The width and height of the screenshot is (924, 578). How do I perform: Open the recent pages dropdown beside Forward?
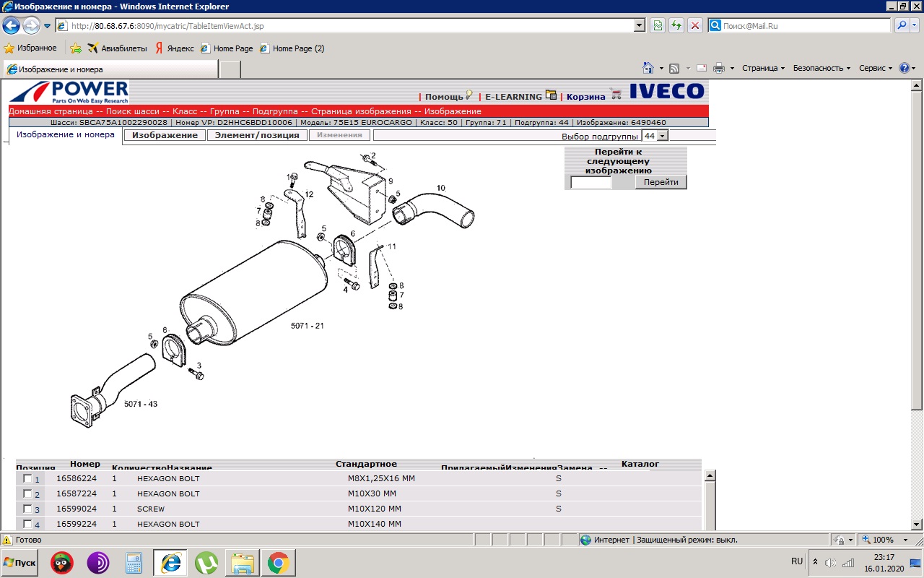(48, 26)
